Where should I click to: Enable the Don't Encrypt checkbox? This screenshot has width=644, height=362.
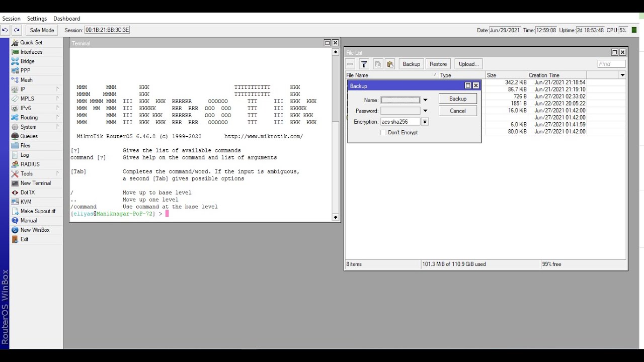click(x=383, y=133)
